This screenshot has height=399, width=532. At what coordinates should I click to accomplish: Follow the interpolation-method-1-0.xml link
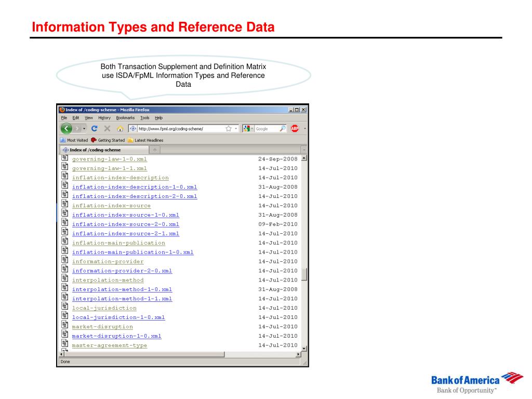122,289
